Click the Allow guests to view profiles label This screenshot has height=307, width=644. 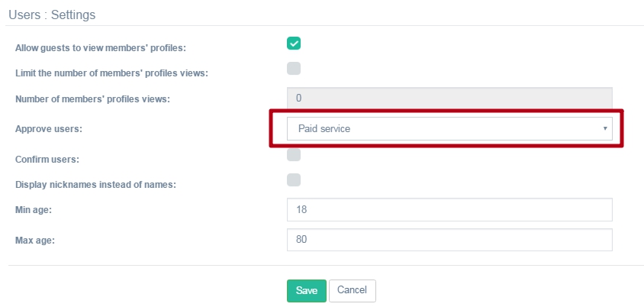(101, 48)
